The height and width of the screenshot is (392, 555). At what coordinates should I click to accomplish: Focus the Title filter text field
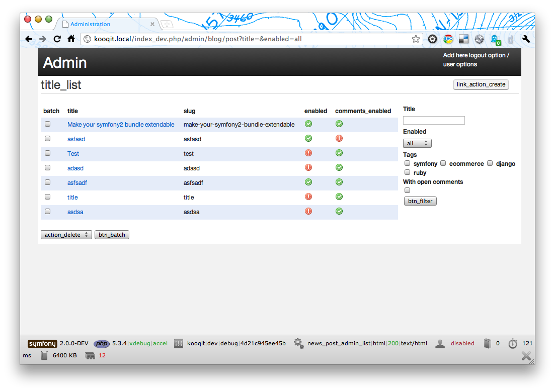[x=434, y=121]
